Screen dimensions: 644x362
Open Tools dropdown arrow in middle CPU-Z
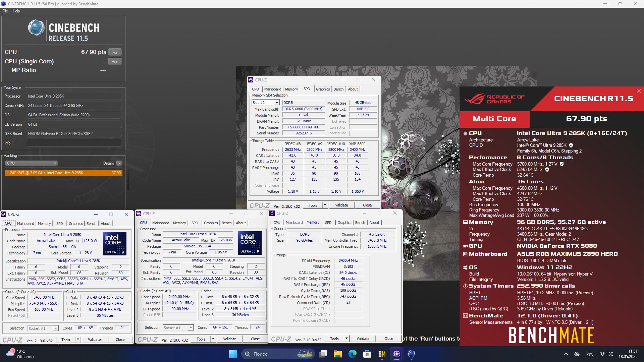(213, 339)
